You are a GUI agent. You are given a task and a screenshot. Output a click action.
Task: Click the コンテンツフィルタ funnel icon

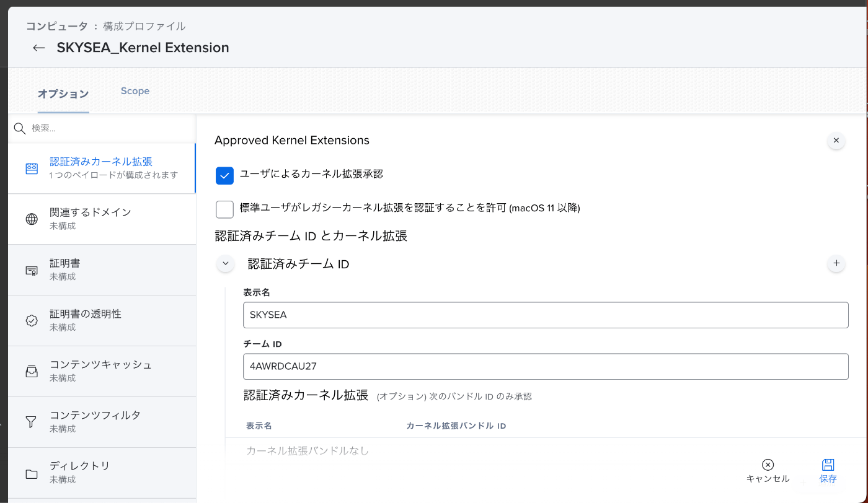(32, 422)
